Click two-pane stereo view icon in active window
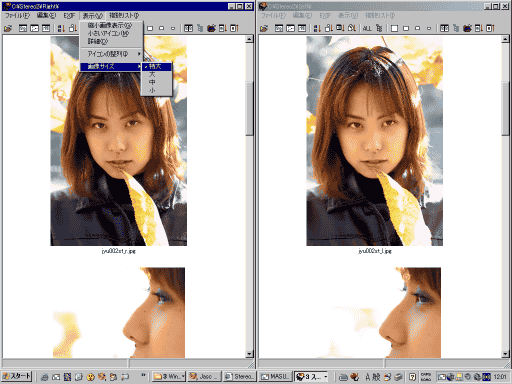 point(188,28)
